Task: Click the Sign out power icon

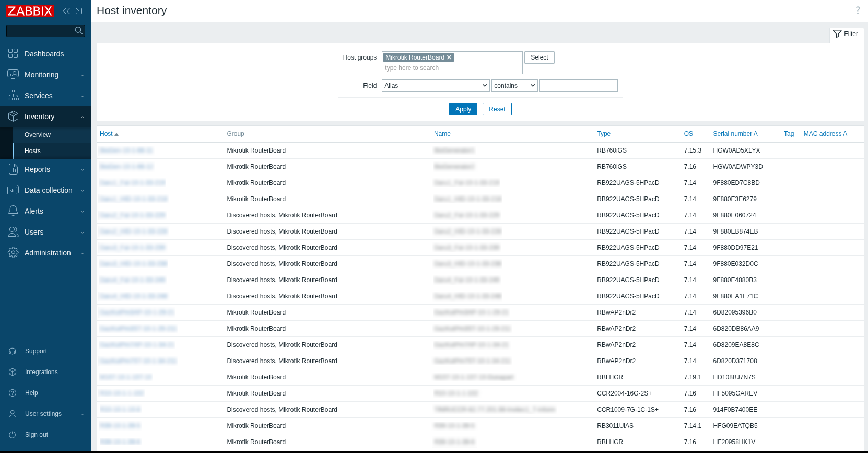Action: pos(13,435)
